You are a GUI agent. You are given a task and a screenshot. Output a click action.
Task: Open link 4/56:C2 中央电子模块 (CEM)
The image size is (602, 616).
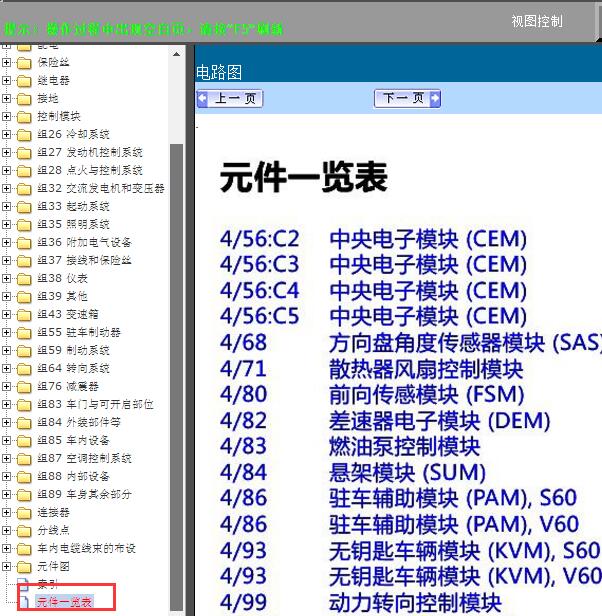tap(373, 239)
